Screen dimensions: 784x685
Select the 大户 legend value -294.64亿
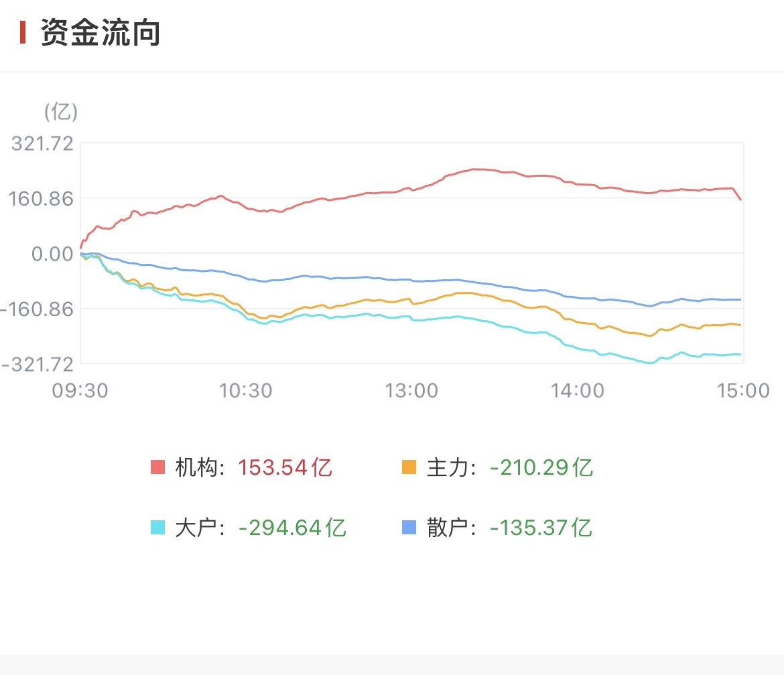(x=292, y=528)
